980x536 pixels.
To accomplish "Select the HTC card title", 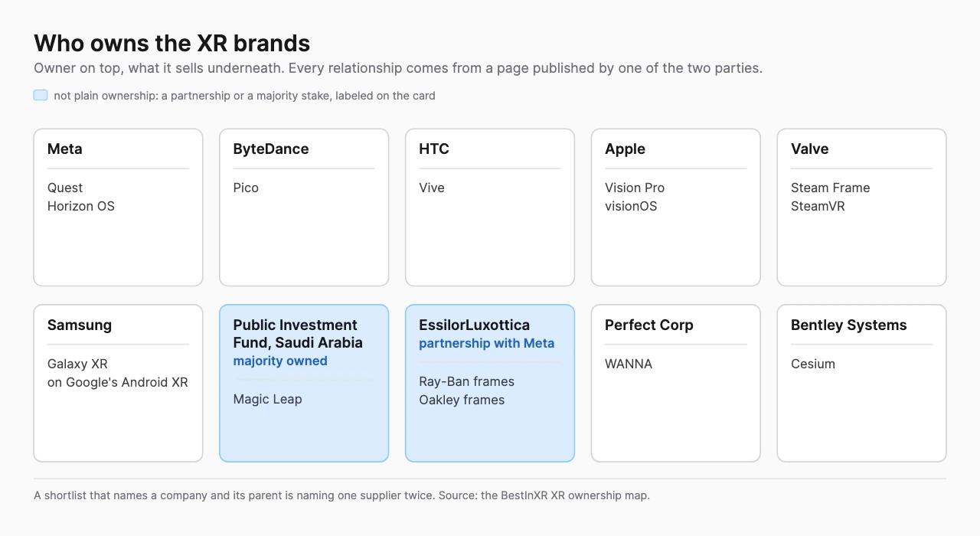I will pos(434,149).
